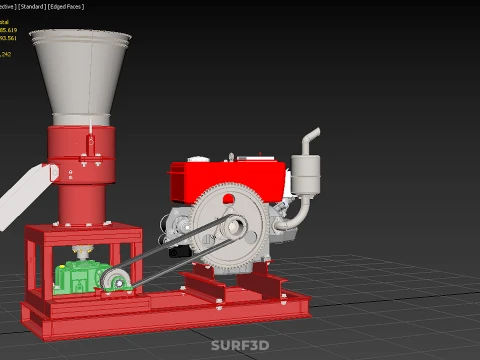Click the yellow statistic value ending 3.561
This screenshot has width=480, height=360.
pyautogui.click(x=8, y=38)
